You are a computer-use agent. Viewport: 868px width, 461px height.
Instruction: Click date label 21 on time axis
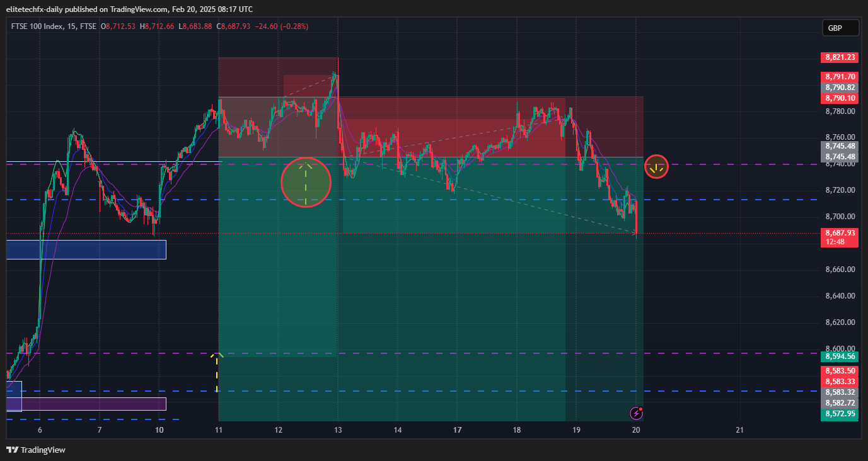click(x=740, y=430)
